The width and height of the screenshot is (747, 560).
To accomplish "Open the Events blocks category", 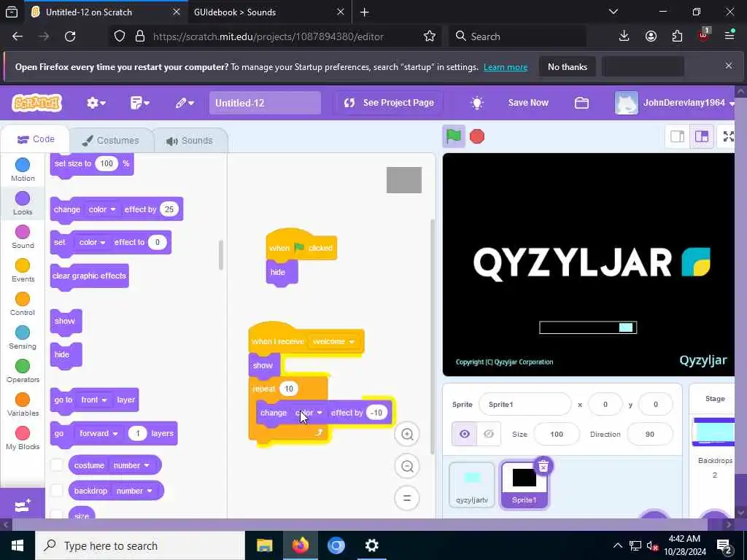I will click(x=23, y=270).
